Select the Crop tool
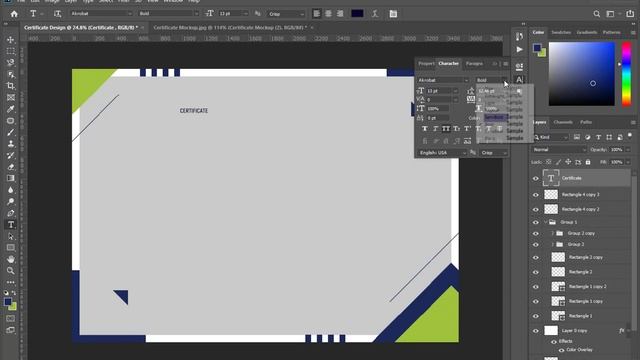 click(x=11, y=86)
